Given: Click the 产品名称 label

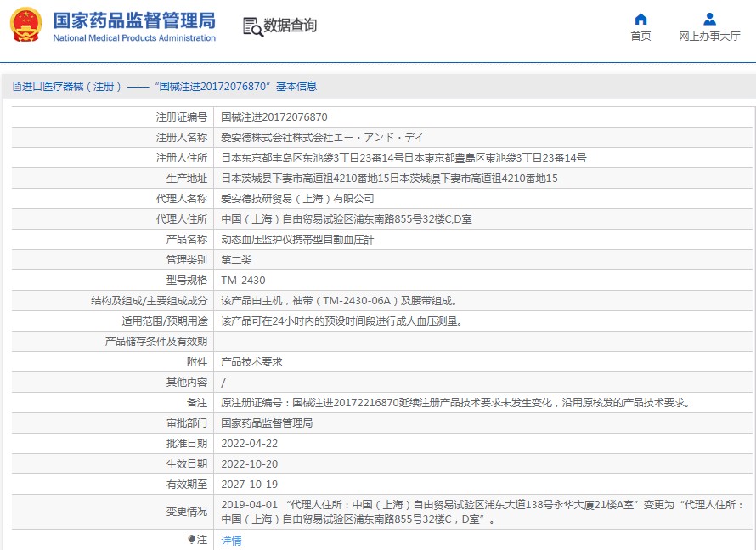Looking at the screenshot, I should (x=187, y=240).
